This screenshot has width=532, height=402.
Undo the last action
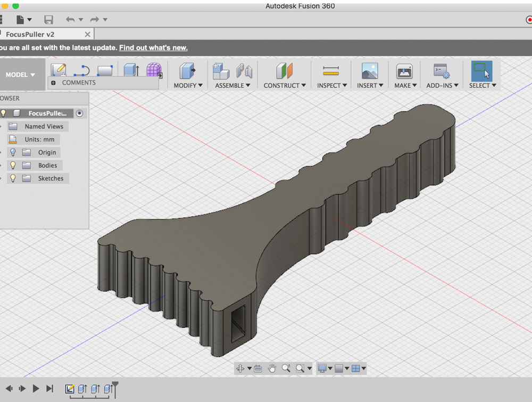tap(70, 20)
